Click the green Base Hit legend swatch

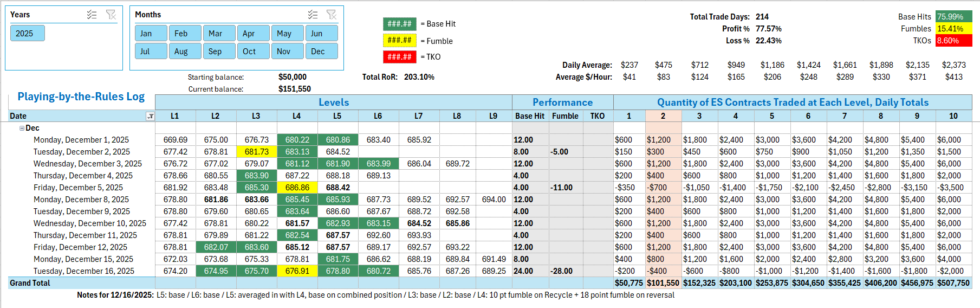[x=399, y=24]
